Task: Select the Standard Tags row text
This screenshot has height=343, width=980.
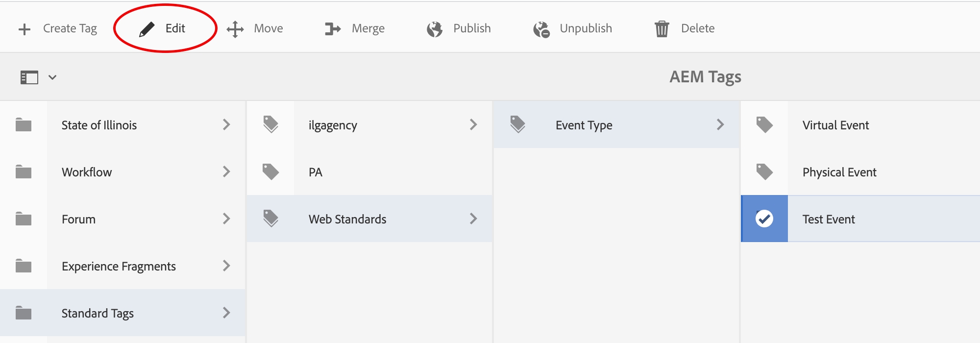Action: [98, 314]
